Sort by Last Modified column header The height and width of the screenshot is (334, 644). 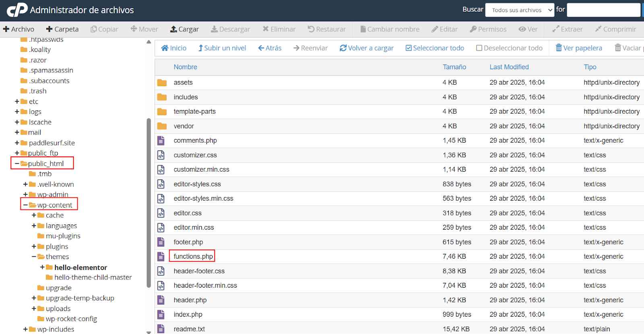[509, 67]
